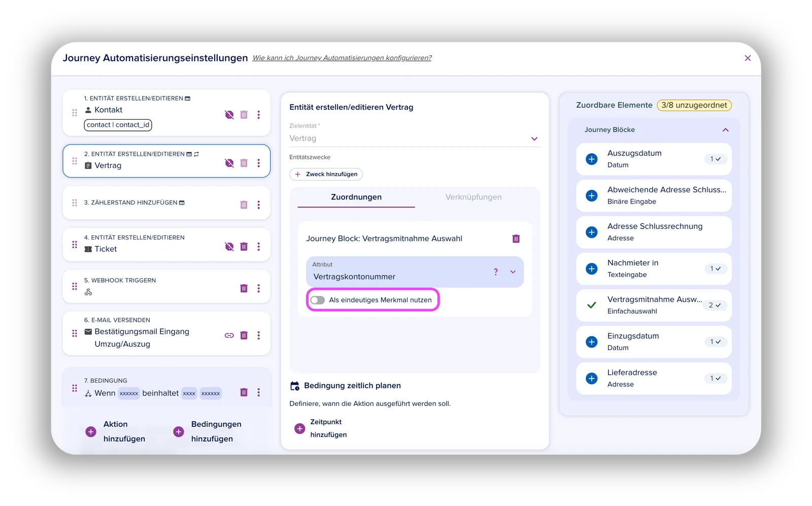812x506 pixels.
Task: Add the Abweichende Adresse Schlussrechnung block
Action: coord(592,195)
